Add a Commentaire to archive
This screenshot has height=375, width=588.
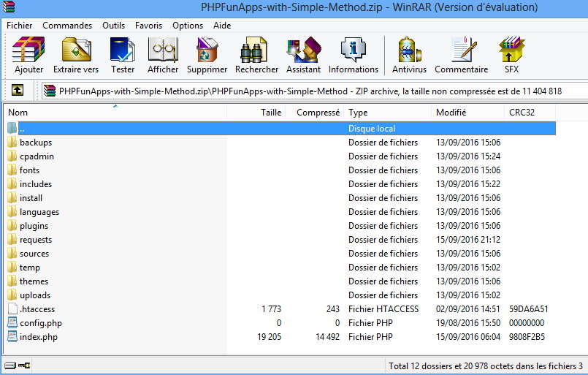464,49
